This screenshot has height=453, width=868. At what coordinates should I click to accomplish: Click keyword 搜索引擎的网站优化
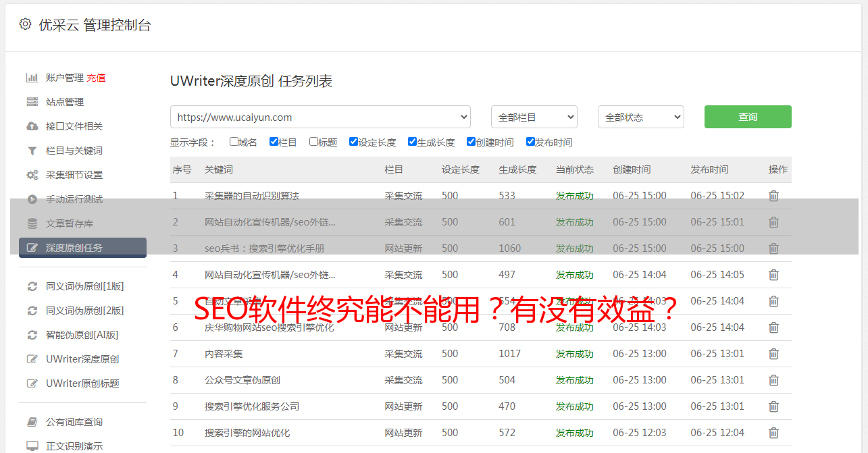pos(247,433)
